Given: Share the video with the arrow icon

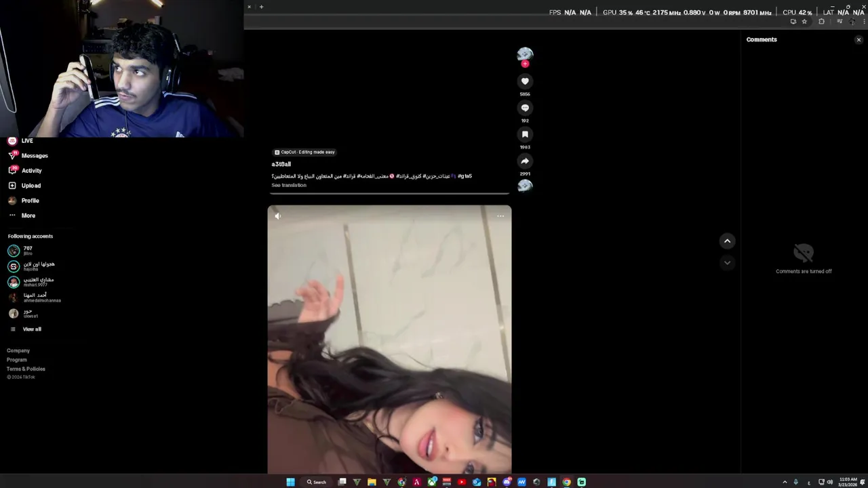Looking at the screenshot, I should tap(525, 161).
